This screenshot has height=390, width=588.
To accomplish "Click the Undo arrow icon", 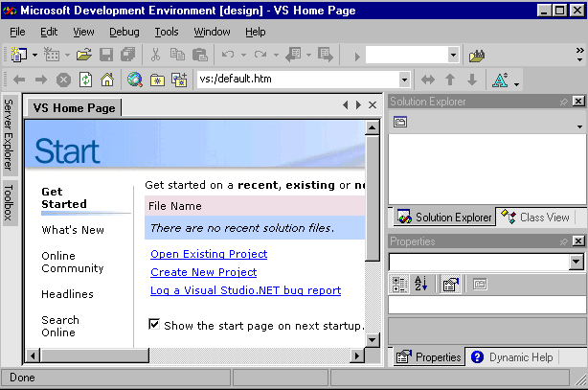I will 228,56.
